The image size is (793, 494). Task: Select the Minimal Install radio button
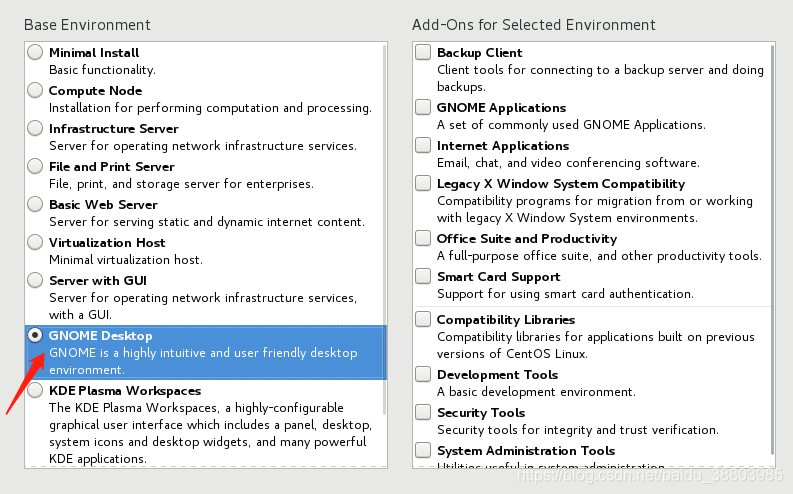point(36,52)
